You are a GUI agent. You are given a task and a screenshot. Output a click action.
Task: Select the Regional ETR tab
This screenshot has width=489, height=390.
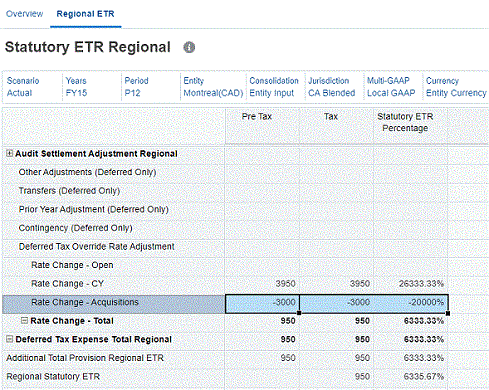85,14
